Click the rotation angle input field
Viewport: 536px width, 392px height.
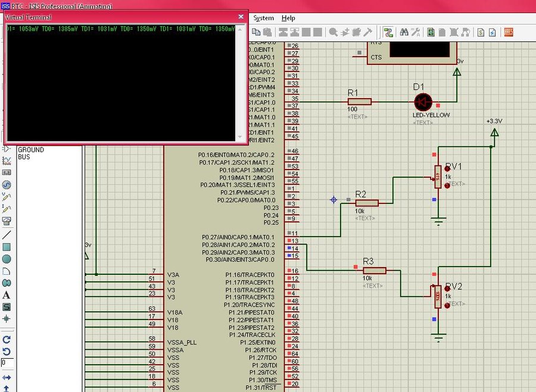pyautogui.click(x=7, y=362)
